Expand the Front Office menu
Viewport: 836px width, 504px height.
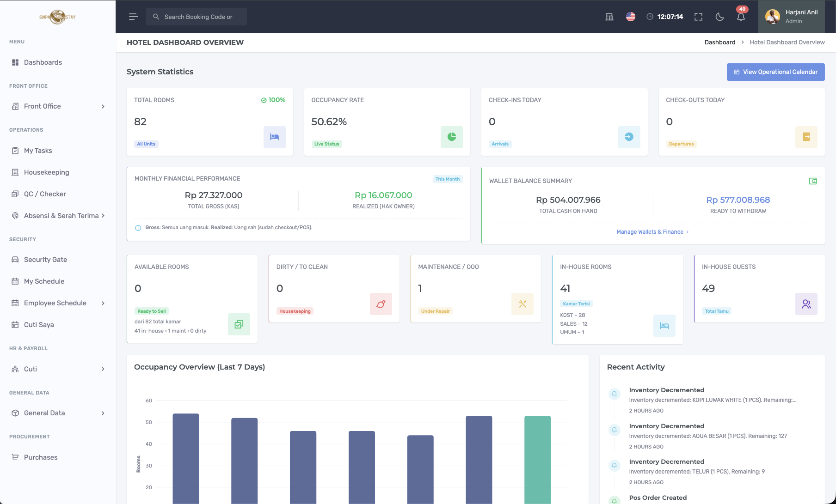tap(58, 106)
